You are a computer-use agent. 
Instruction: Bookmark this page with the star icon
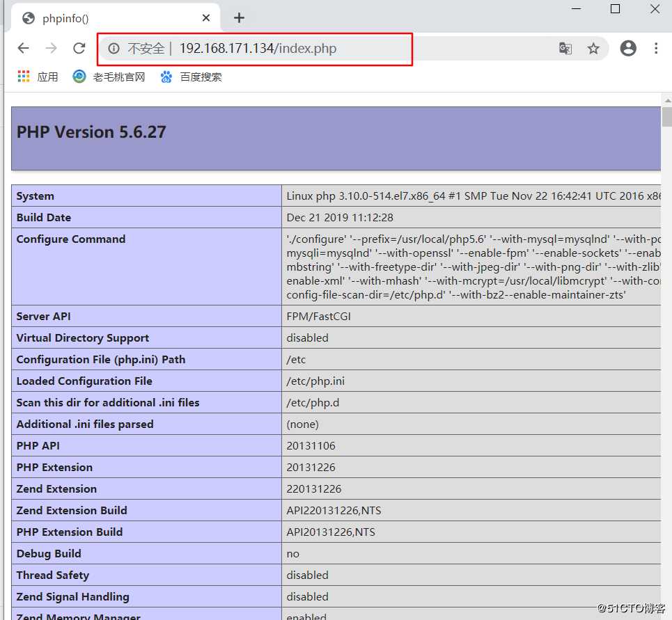[593, 49]
